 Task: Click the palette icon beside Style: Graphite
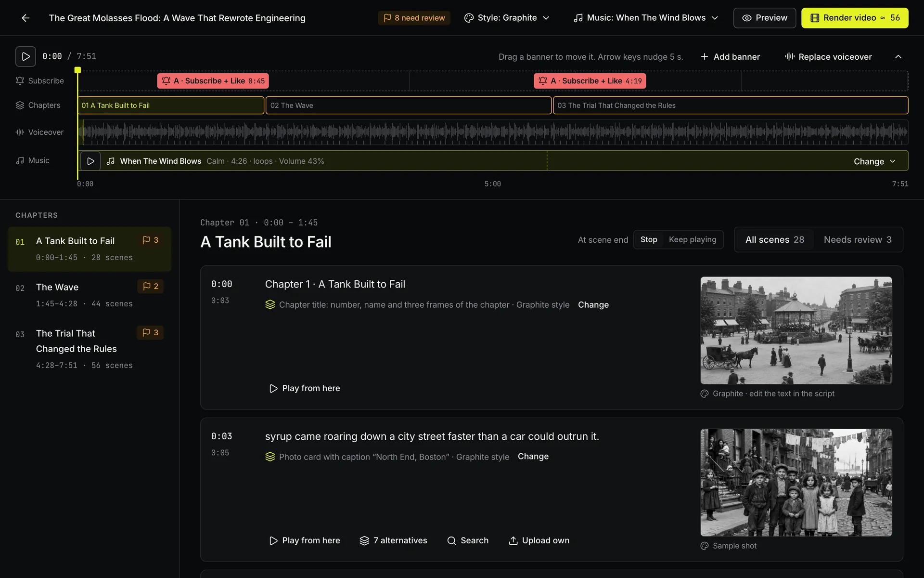(x=469, y=18)
